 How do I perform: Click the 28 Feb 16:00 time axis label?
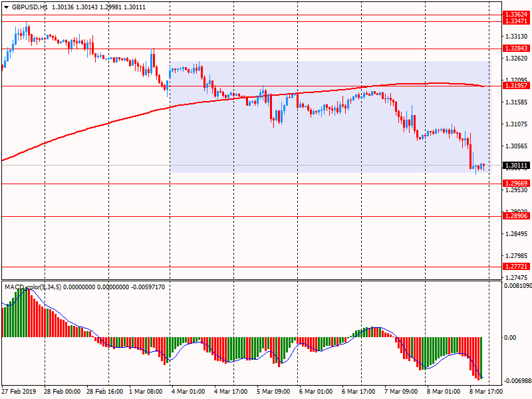coord(105,391)
